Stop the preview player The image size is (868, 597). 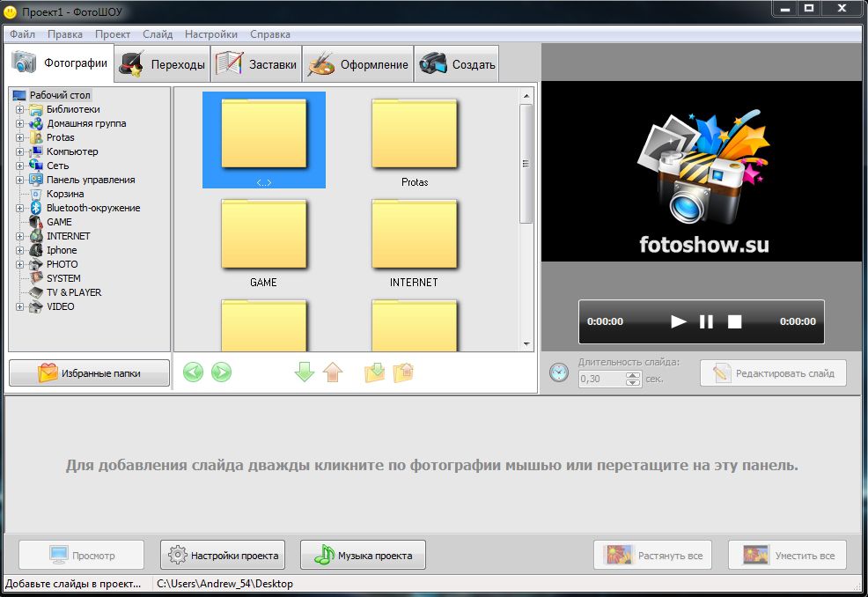[x=734, y=321]
